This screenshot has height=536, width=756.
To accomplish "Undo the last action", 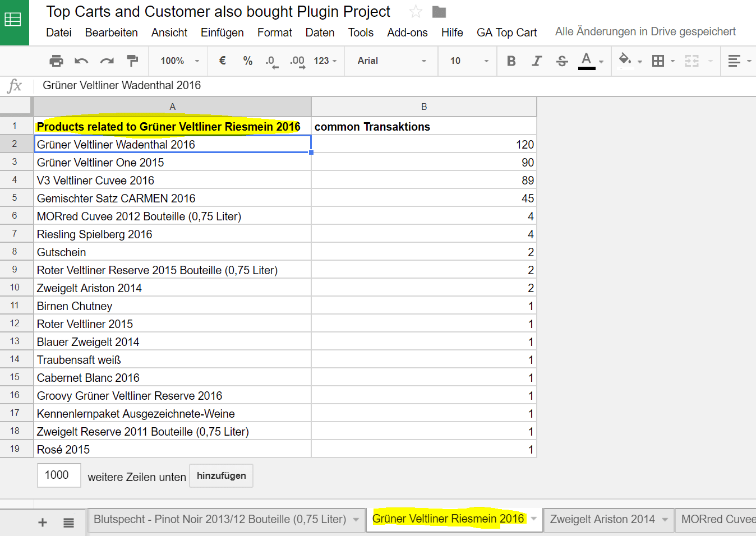I will pos(81,61).
